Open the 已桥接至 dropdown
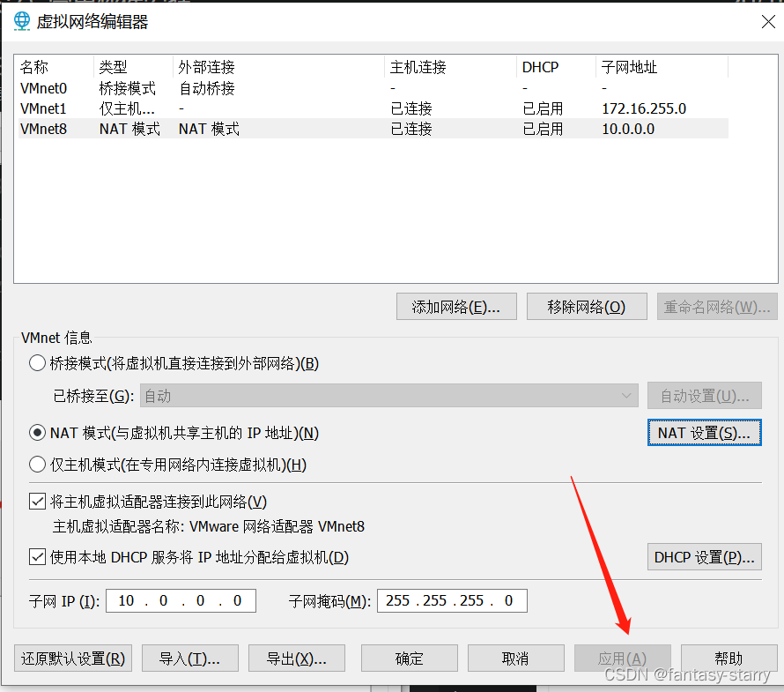Image resolution: width=784 pixels, height=692 pixels. 389,396
